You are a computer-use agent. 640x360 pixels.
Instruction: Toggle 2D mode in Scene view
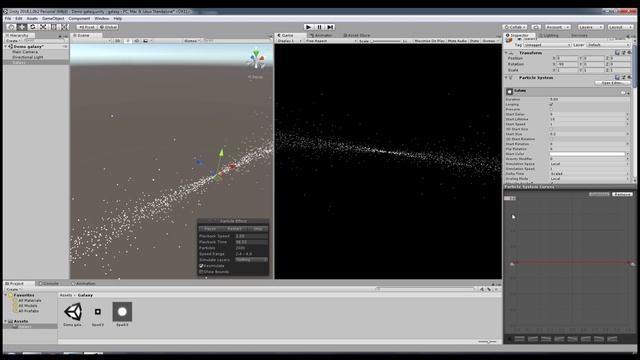(118, 41)
